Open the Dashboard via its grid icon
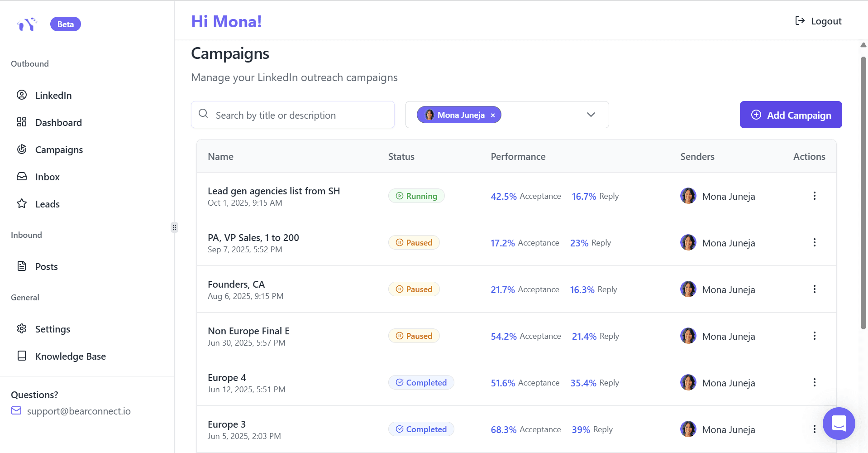The width and height of the screenshot is (868, 453). 21,122
